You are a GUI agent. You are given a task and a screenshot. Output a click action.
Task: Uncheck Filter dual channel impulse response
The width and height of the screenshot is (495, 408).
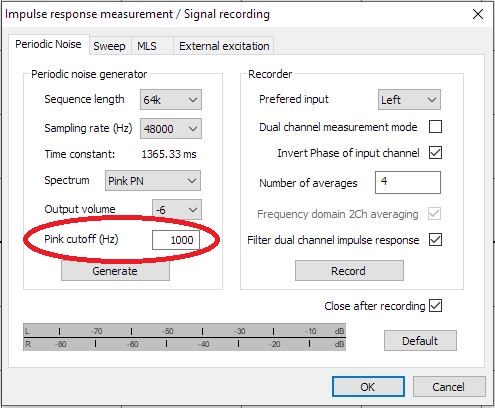point(435,240)
